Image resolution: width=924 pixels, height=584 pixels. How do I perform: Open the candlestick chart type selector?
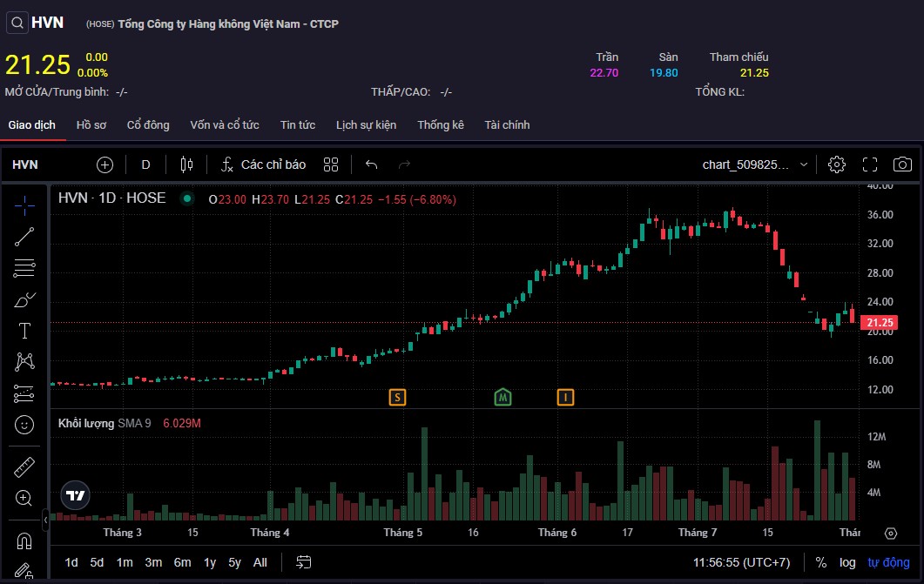tap(185, 164)
